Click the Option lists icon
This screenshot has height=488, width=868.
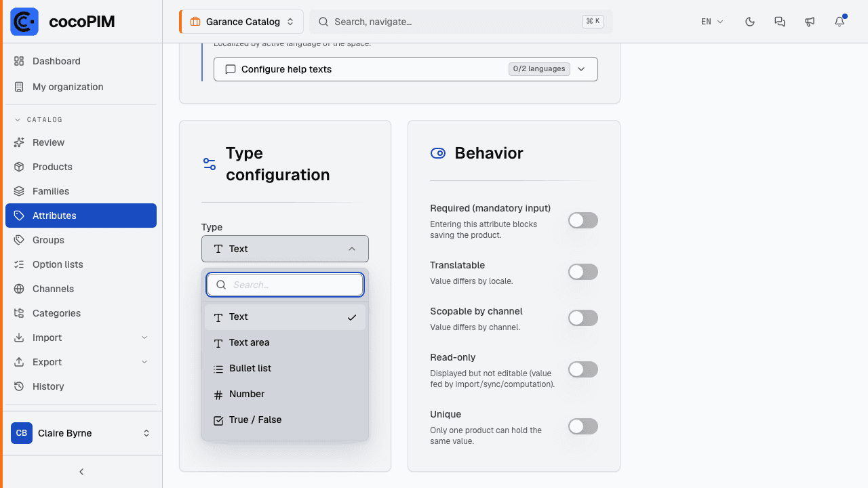click(19, 264)
